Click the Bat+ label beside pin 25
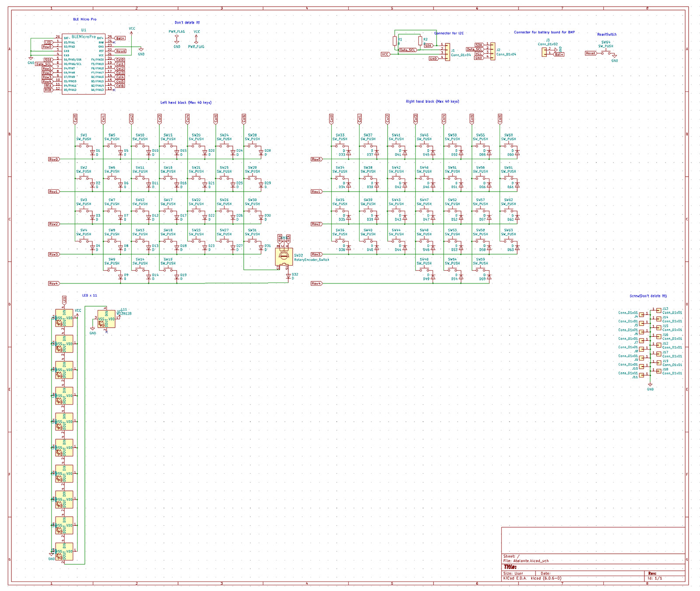Viewport: 700px width, 591px height. pyautogui.click(x=119, y=37)
